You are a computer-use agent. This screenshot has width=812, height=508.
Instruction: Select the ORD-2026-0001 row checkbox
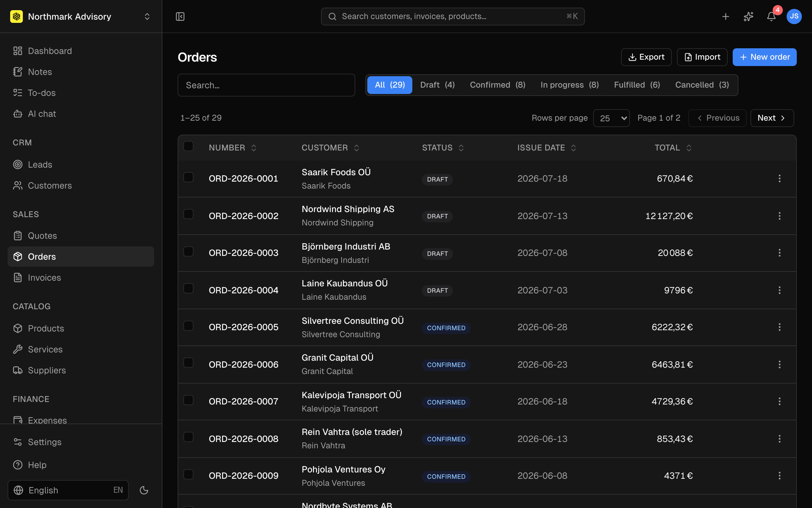[x=189, y=177]
